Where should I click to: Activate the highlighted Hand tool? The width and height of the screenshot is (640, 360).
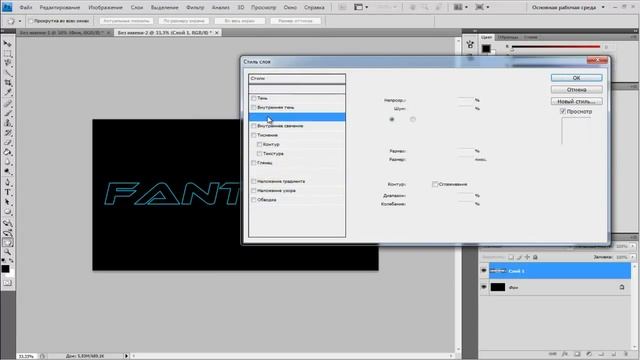(7, 243)
